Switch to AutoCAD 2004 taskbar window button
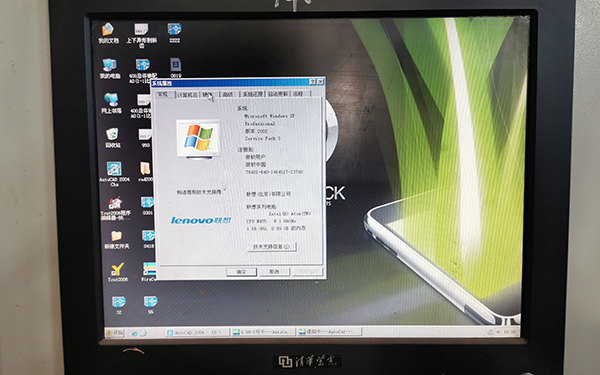Viewport: 600px width, 375px height. pyautogui.click(x=197, y=333)
